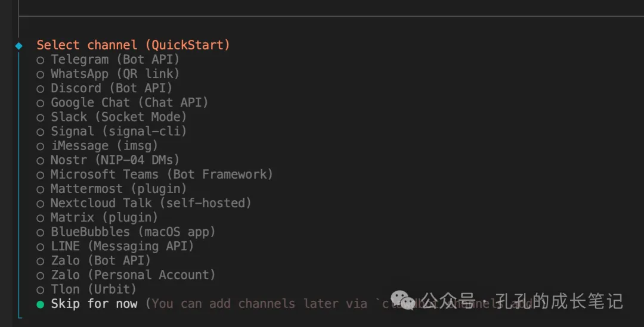Pick Nostr (NIP-04 DMs) channel

point(114,160)
